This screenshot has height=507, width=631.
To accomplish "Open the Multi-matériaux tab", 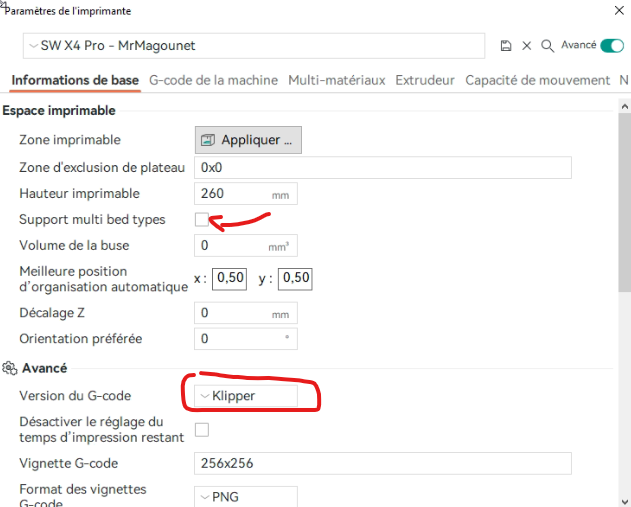I will click(x=337, y=80).
